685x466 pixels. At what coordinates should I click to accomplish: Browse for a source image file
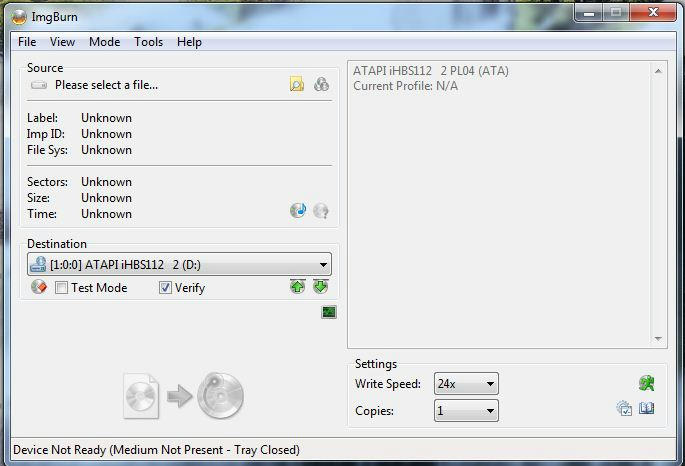coord(297,84)
